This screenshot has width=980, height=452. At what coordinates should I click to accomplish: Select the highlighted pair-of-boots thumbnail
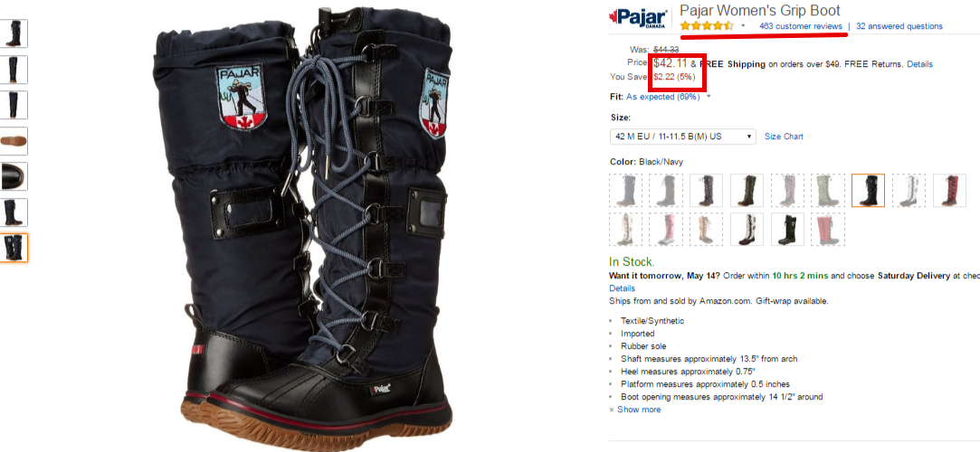[x=14, y=248]
